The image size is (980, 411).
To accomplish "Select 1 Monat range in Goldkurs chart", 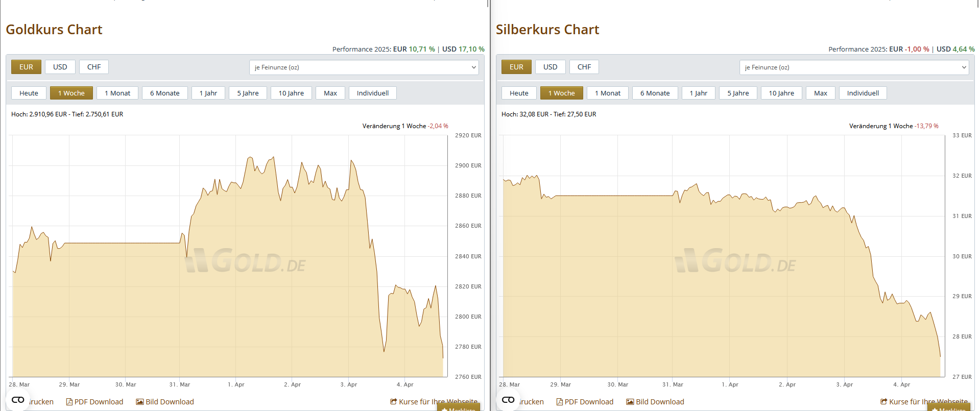I will coord(117,93).
